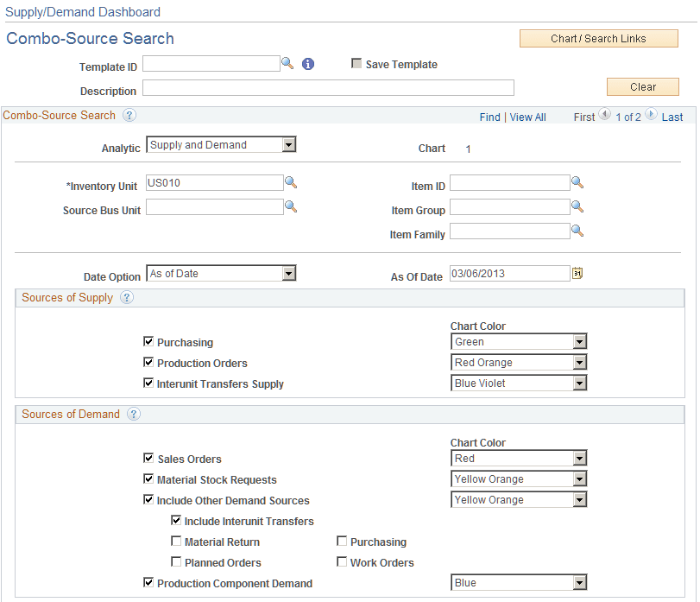Open the Template ID lookup magnifier

coord(287,63)
